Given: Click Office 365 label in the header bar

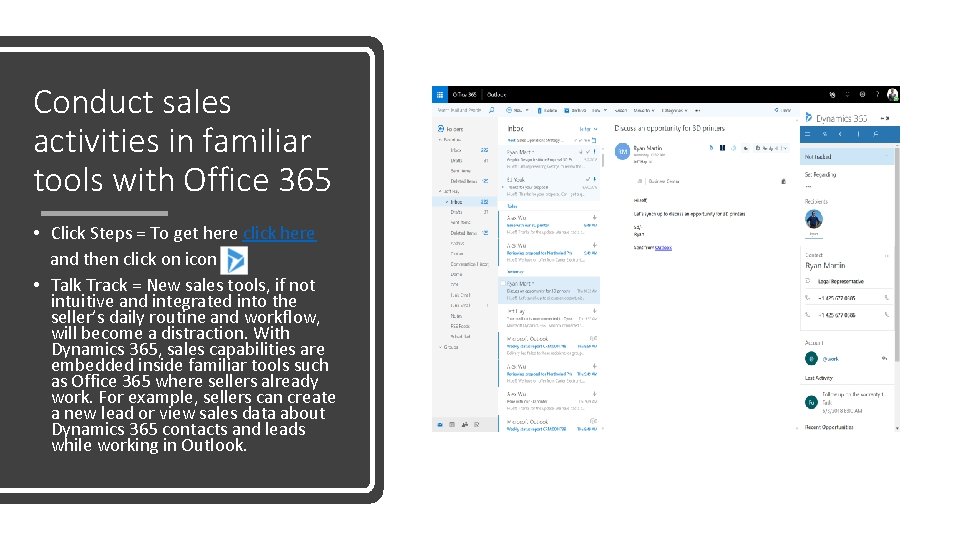Looking at the screenshot, I should point(464,94).
